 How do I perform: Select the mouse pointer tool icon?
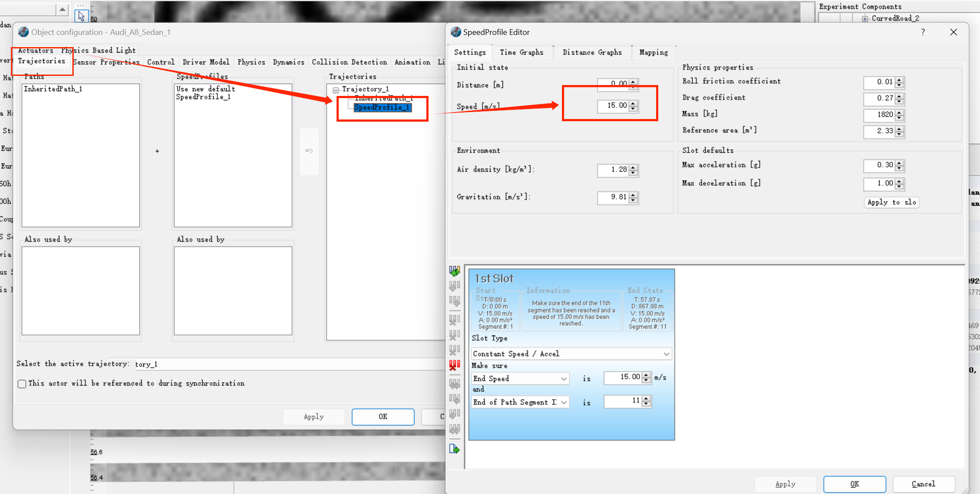[81, 16]
